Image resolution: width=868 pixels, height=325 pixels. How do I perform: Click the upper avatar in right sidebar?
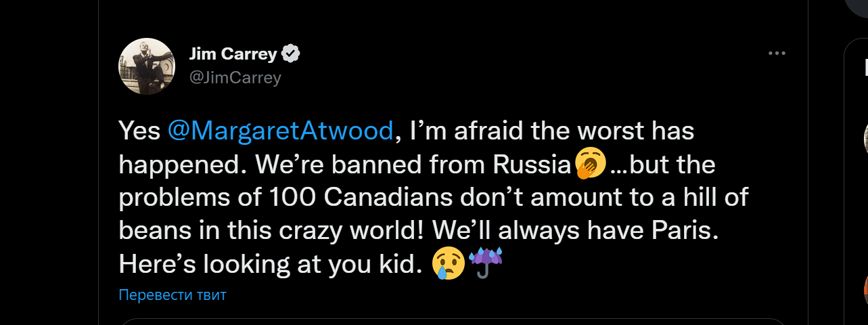pyautogui.click(x=865, y=139)
